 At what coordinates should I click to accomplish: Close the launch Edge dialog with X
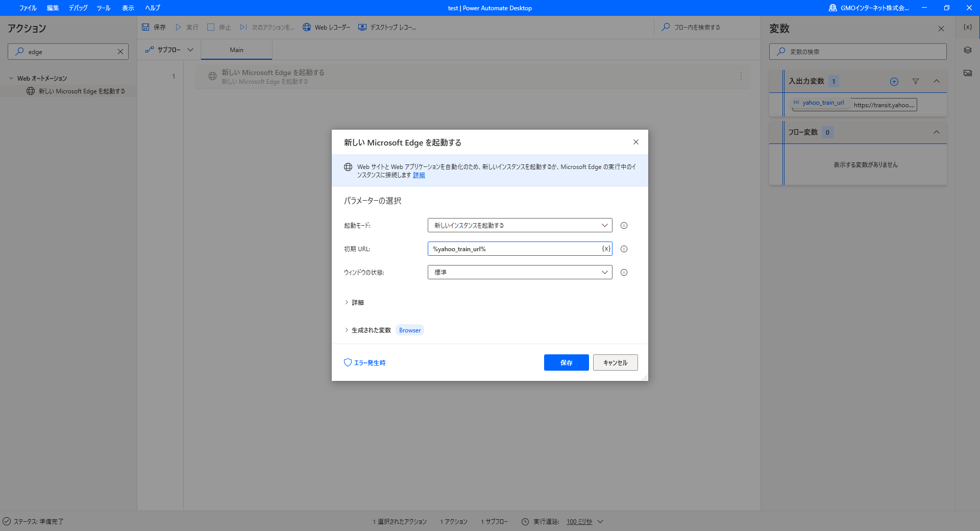(x=636, y=142)
